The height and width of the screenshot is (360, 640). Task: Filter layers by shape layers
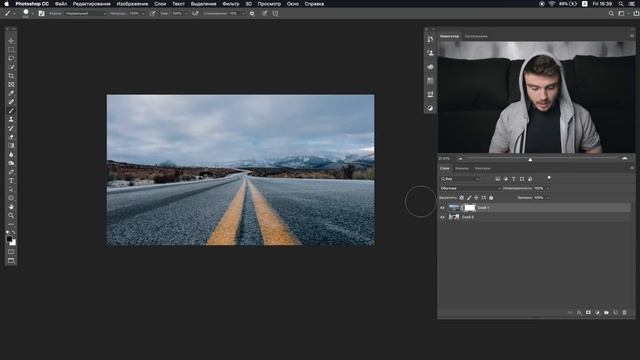[522, 179]
